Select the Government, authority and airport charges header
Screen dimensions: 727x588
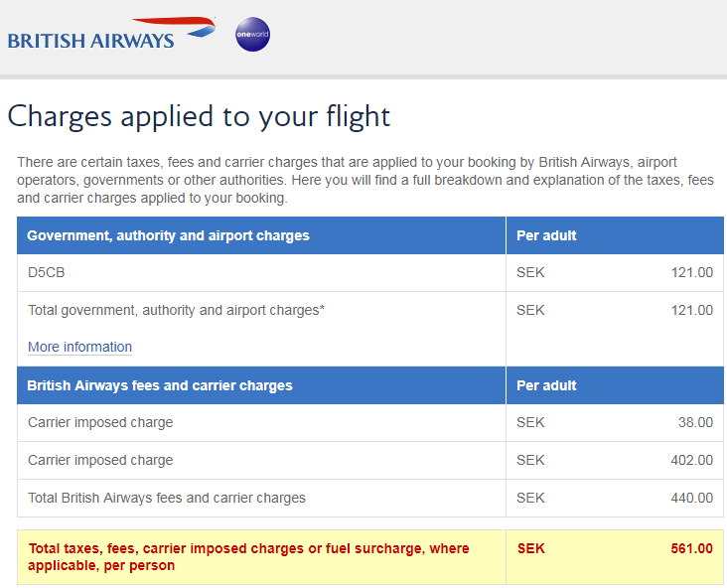tap(168, 235)
